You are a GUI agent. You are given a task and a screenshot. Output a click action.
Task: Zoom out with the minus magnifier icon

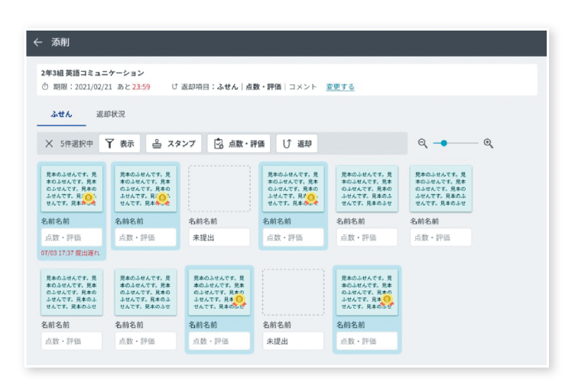[x=423, y=143]
